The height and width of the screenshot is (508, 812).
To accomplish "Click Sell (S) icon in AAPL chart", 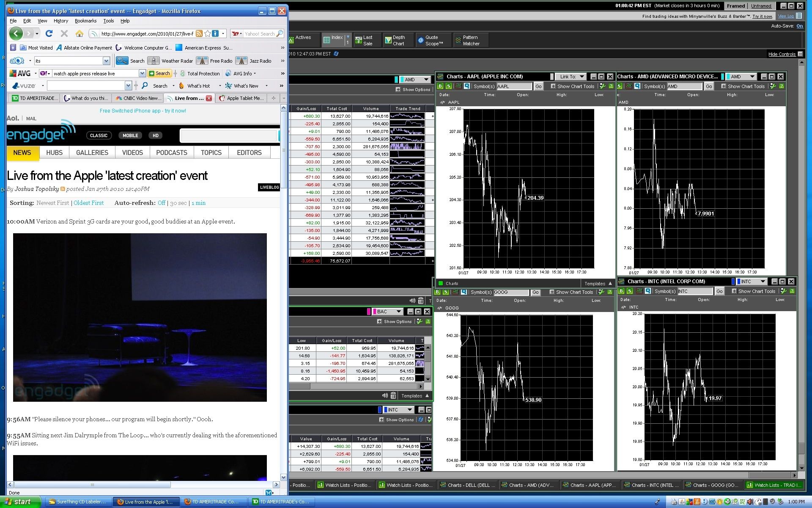I will click(x=448, y=86).
